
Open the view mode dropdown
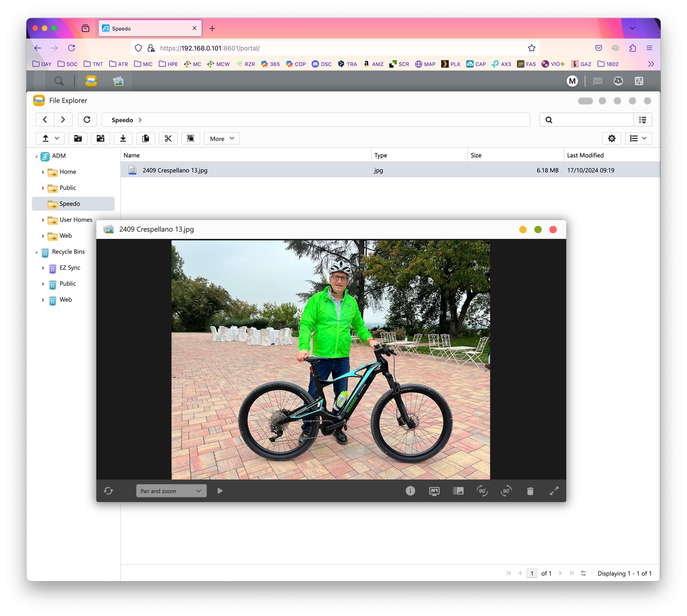(638, 138)
